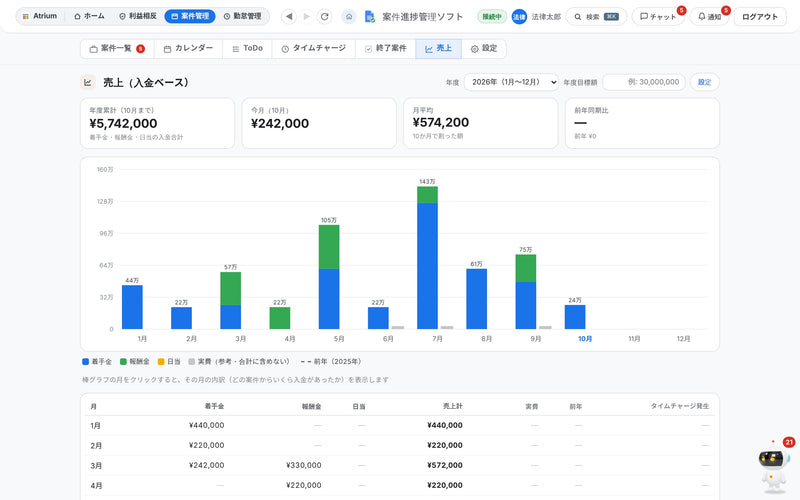Viewport: 800px width, 500px height.
Task: Click the 2月 bar labeled 22万
Action: pos(181,318)
